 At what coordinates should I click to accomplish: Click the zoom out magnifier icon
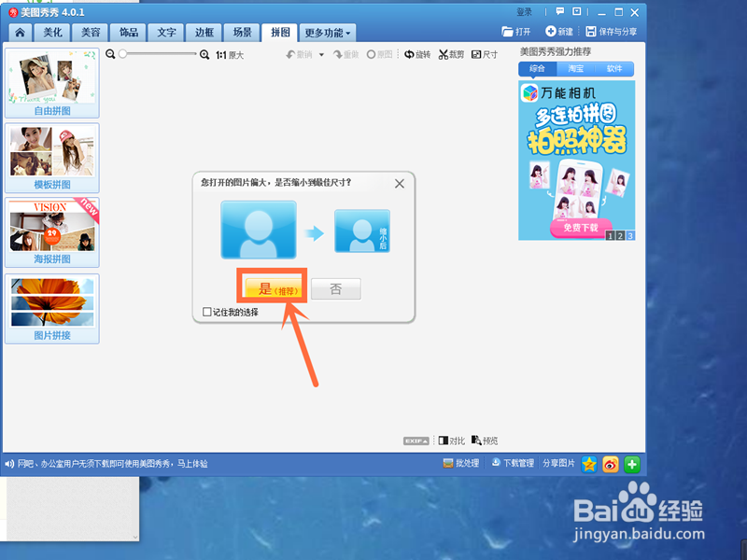(110, 54)
